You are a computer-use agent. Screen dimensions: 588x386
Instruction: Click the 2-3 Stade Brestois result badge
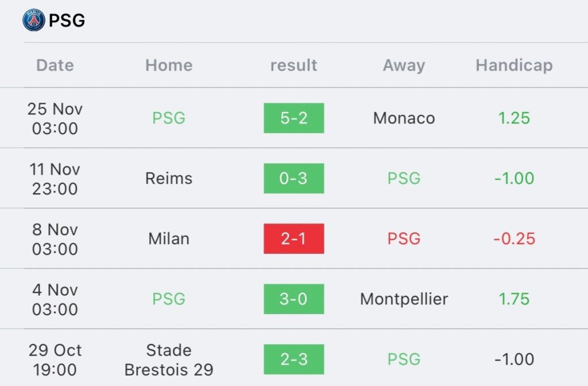point(293,360)
